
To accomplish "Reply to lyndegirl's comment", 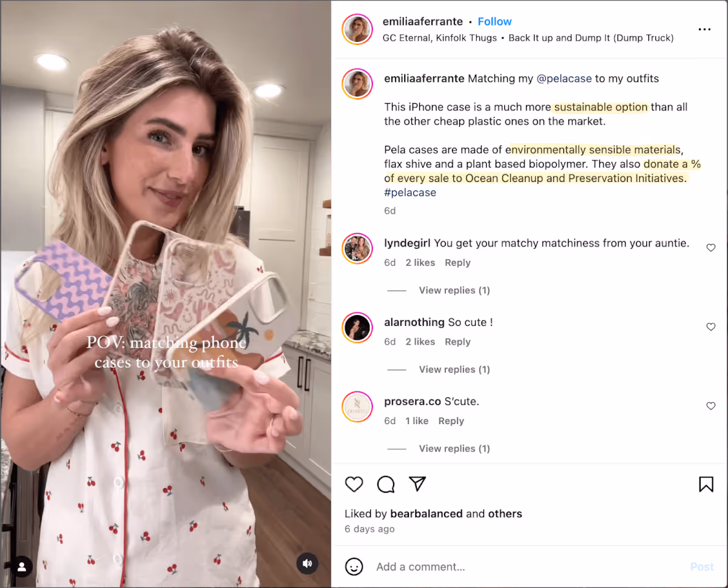I will (457, 263).
